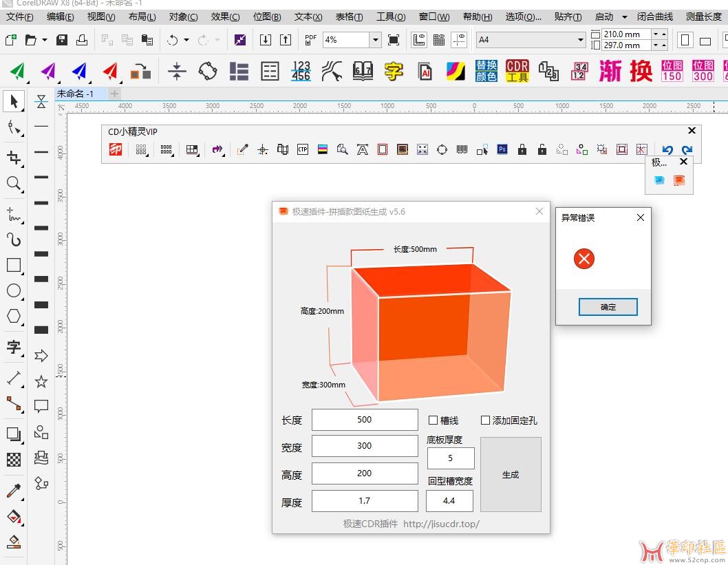This screenshot has height=565, width=728.
Task: Click the 生成 generate button
Action: (x=511, y=474)
